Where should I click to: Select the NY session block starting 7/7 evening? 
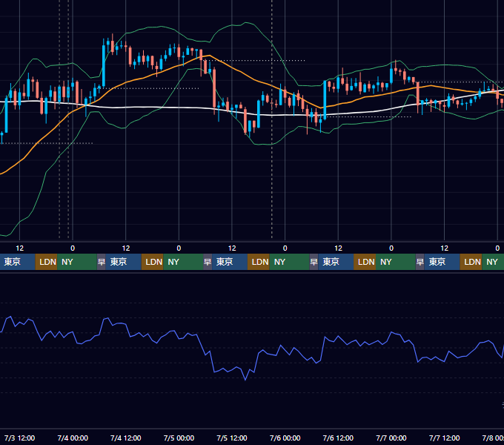pyautogui.click(x=493, y=262)
